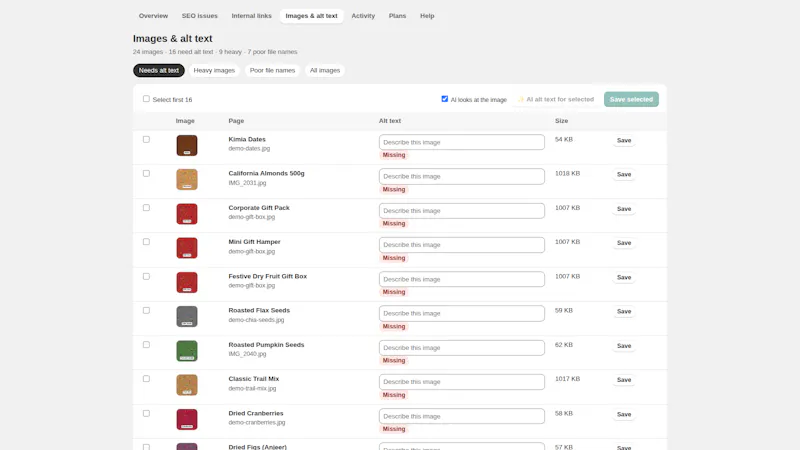Screen dimensions: 800x450
Task: Save the Mini Gift Hamper row
Action: coord(624,243)
